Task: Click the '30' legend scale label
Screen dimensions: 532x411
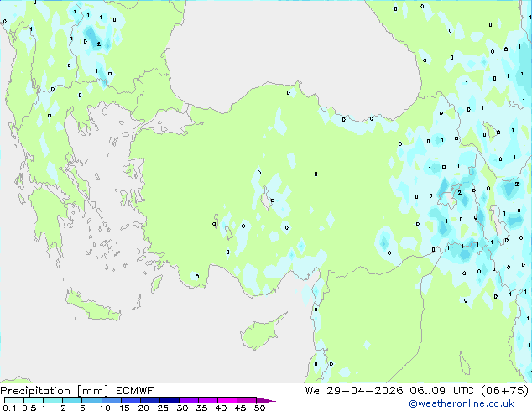Action: tap(182, 408)
